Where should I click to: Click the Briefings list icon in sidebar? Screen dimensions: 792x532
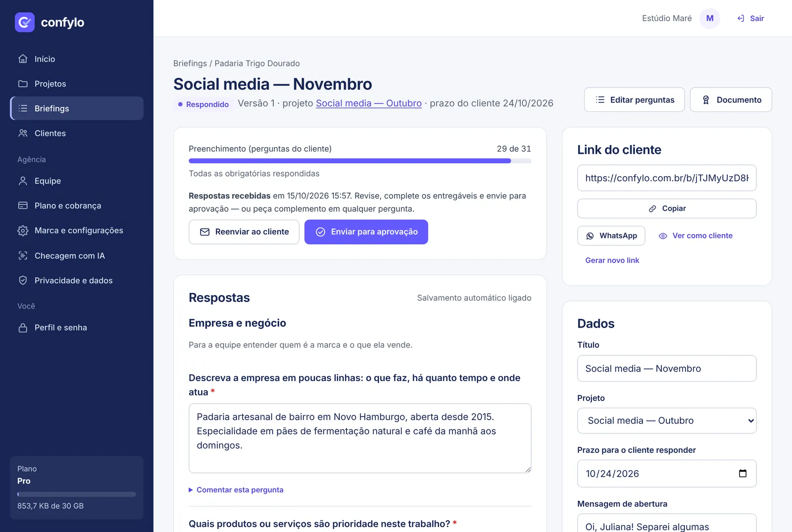(23, 108)
